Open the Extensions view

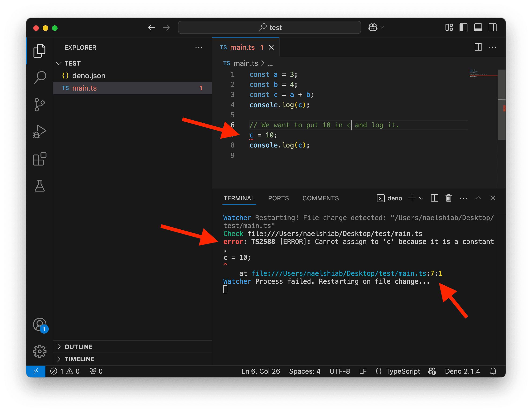[40, 159]
